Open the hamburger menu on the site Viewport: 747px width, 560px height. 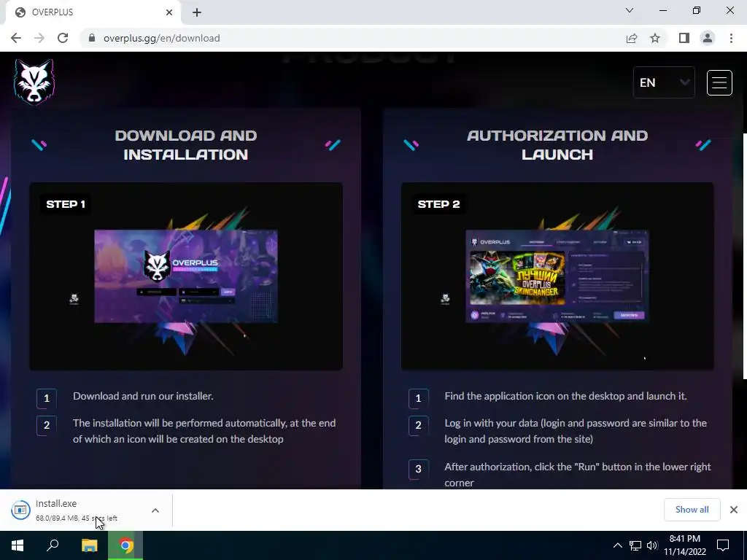(x=719, y=83)
